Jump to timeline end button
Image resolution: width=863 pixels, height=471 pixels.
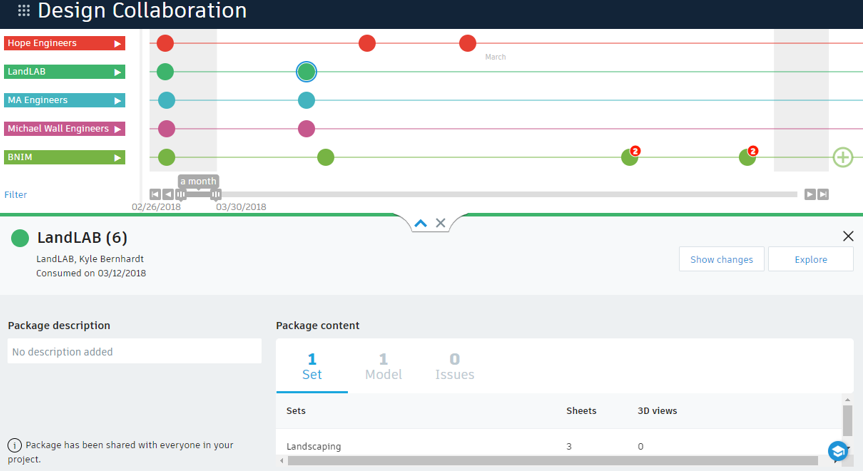click(x=823, y=194)
